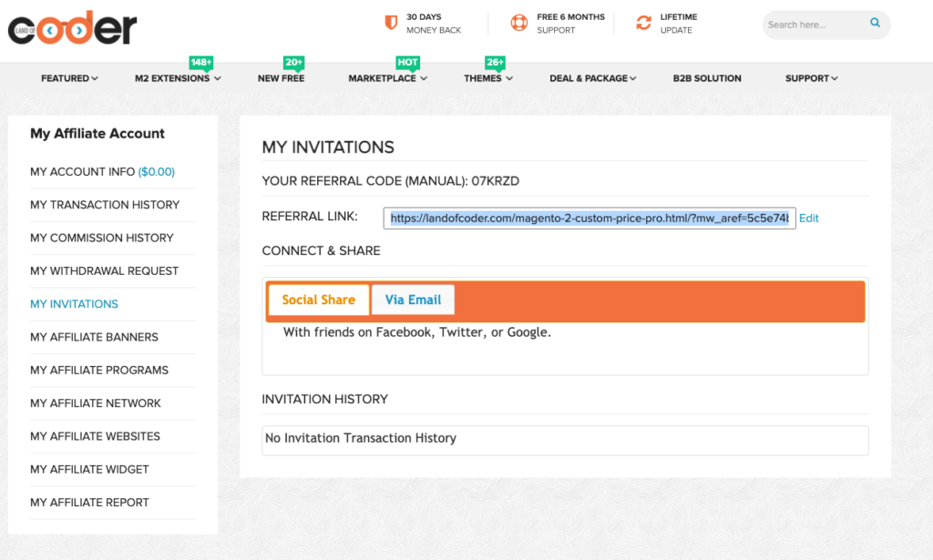Focus the Search here input box

click(x=815, y=25)
